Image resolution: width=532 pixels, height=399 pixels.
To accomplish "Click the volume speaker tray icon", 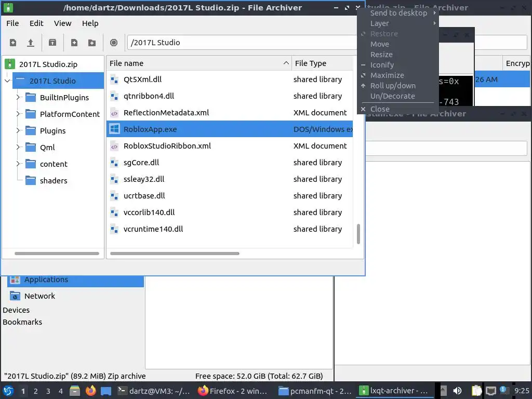I will 457,391.
